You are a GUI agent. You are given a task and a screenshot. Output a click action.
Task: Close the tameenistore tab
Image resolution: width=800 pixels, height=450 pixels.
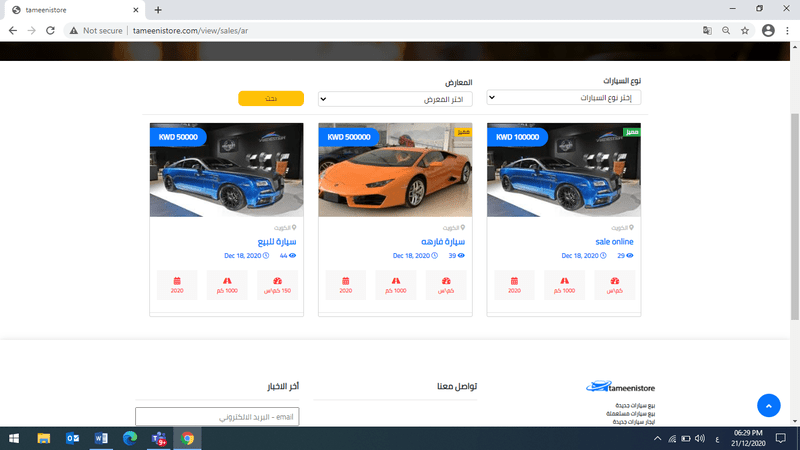tap(136, 10)
